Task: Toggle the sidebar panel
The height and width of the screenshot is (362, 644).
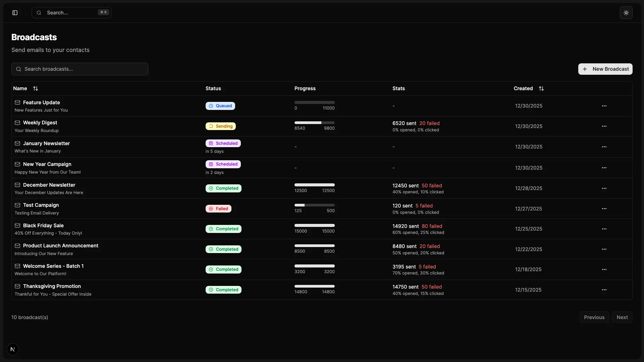Action: (14, 12)
